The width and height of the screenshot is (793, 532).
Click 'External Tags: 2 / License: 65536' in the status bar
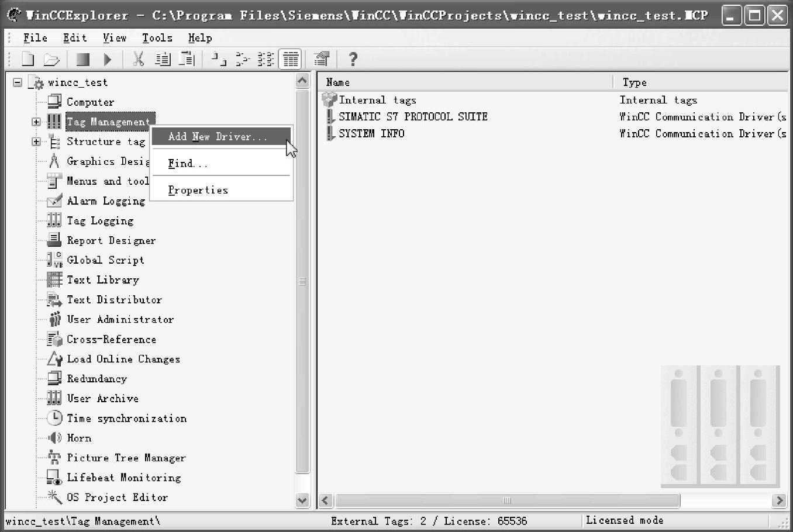[429, 521]
